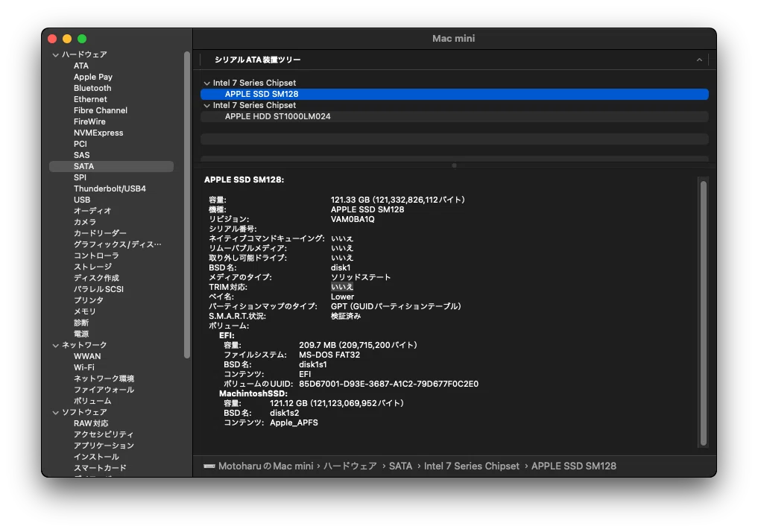Select メモリ in the sidebar
The height and width of the screenshot is (532, 758).
pyautogui.click(x=85, y=311)
